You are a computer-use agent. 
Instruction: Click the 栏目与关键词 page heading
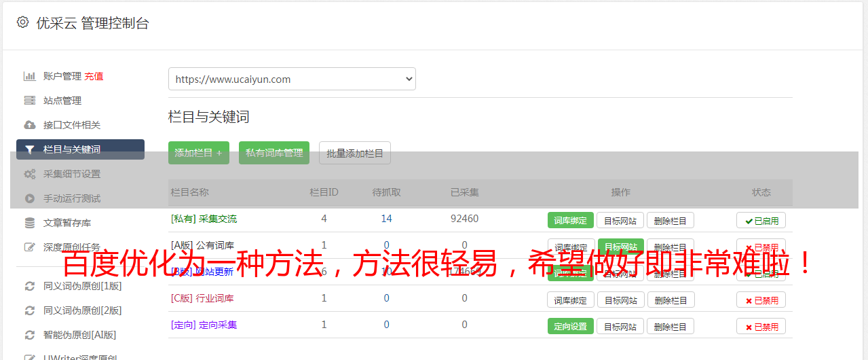[x=209, y=117]
